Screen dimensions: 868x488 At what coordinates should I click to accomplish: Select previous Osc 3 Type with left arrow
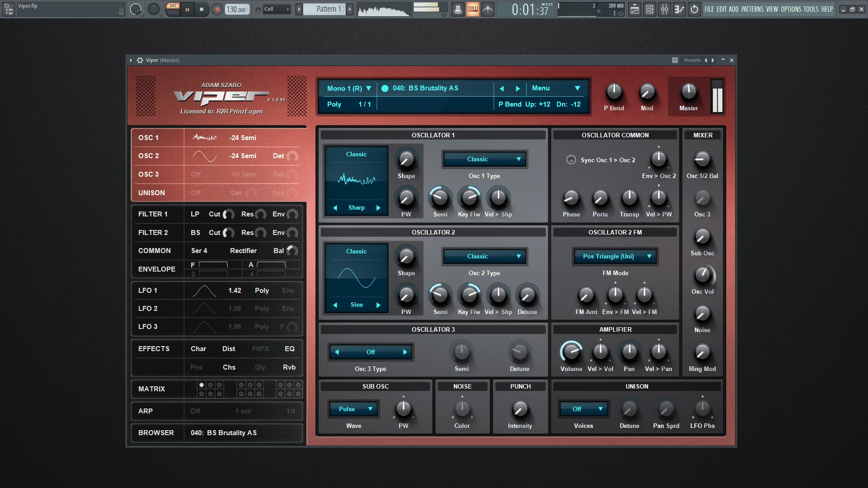point(337,352)
